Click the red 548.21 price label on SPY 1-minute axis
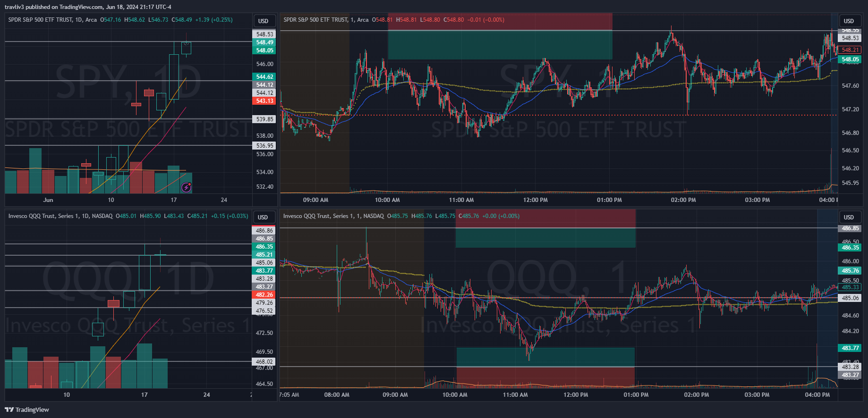The width and height of the screenshot is (868, 418). 850,50
